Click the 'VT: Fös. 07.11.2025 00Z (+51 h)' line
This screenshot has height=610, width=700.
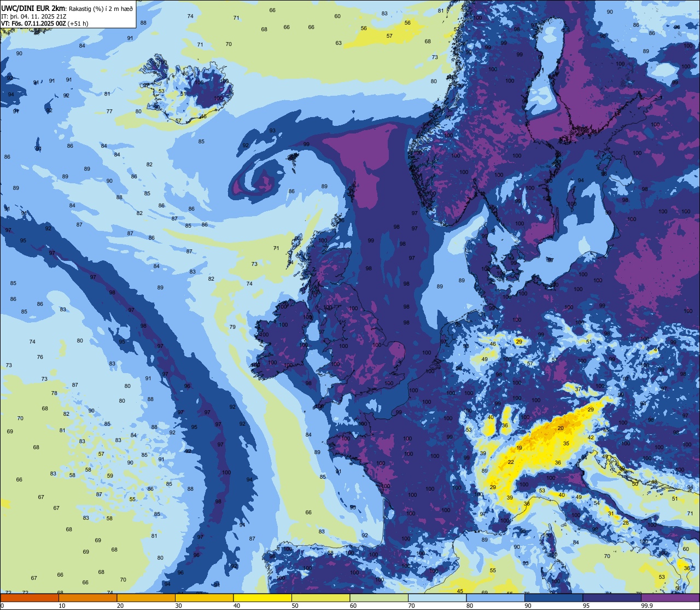click(45, 24)
